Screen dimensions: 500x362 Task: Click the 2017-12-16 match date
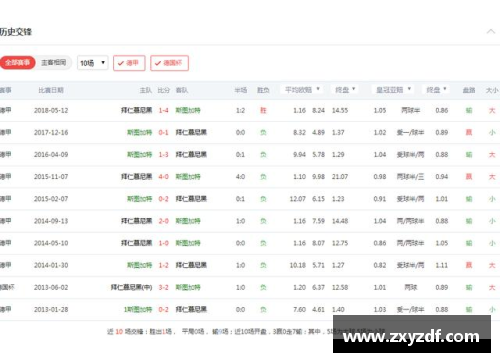point(51,132)
